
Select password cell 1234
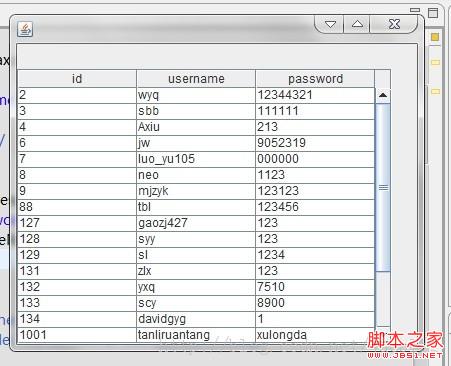(x=315, y=255)
